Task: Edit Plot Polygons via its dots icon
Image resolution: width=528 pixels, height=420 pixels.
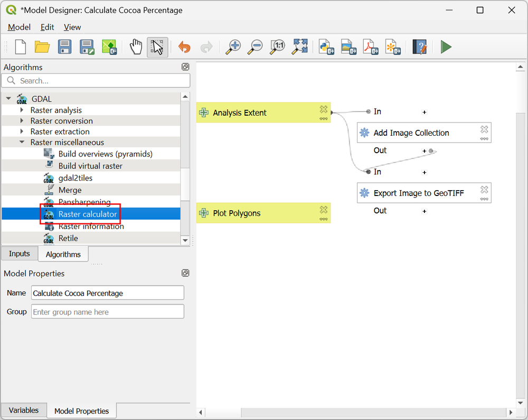Action: 324,219
